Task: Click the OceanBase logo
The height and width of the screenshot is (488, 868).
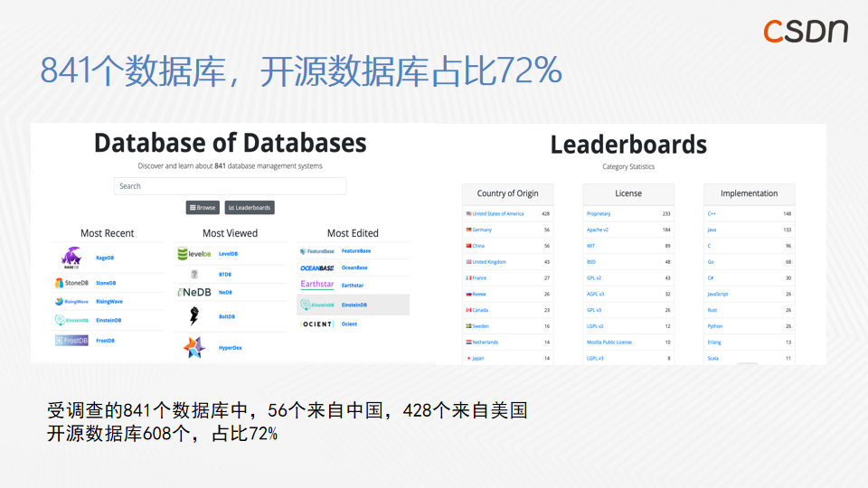Action: 317,267
